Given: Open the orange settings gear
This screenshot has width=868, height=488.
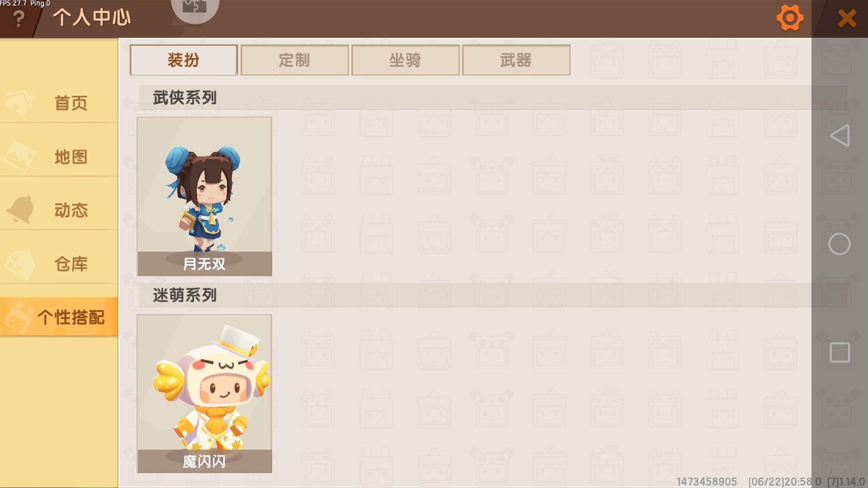Looking at the screenshot, I should (x=790, y=18).
